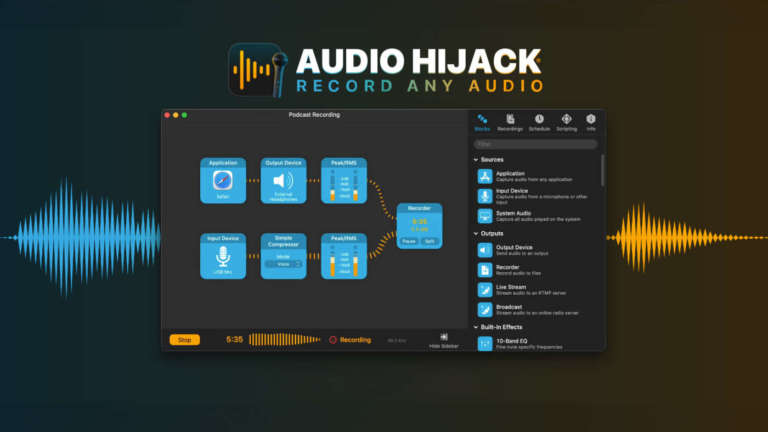Click the speaker icon in Output Device block

point(283,181)
